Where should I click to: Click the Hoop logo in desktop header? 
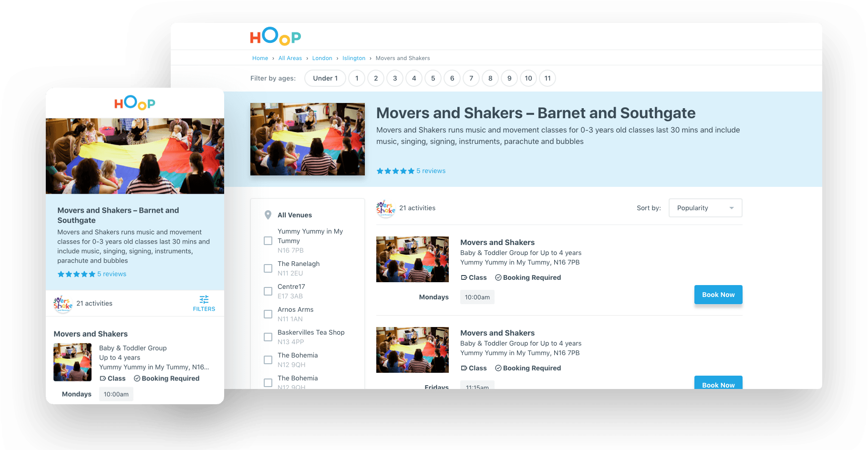click(275, 36)
